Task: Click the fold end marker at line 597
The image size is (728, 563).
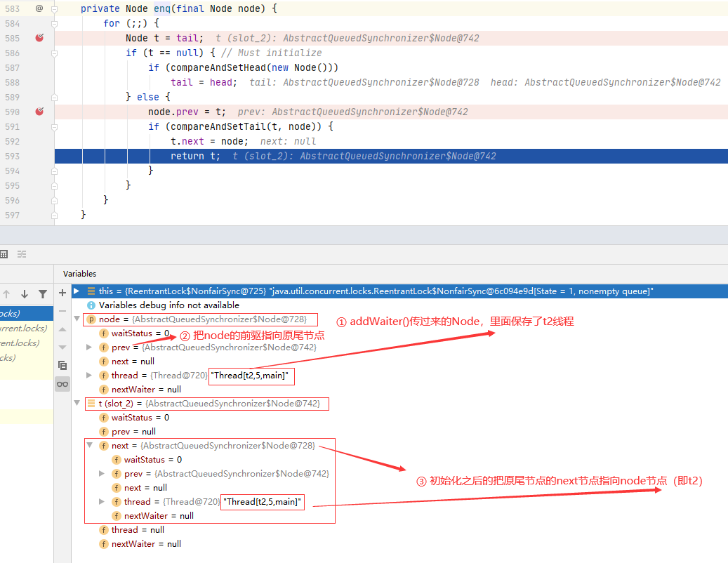Action: pyautogui.click(x=54, y=215)
